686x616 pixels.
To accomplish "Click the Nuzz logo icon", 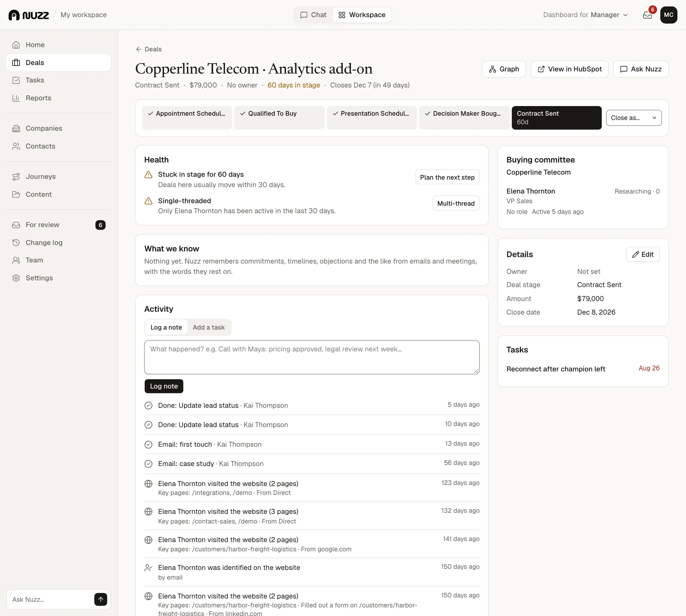I will [x=14, y=15].
